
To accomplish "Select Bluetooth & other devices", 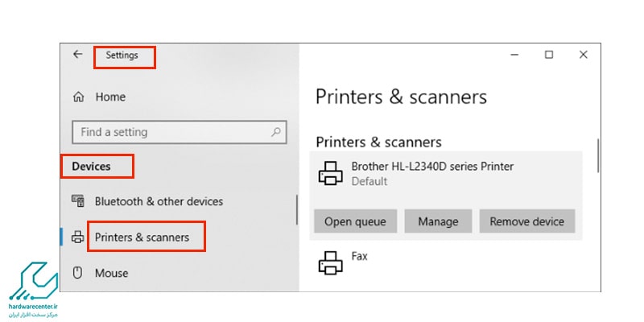I will click(x=159, y=201).
